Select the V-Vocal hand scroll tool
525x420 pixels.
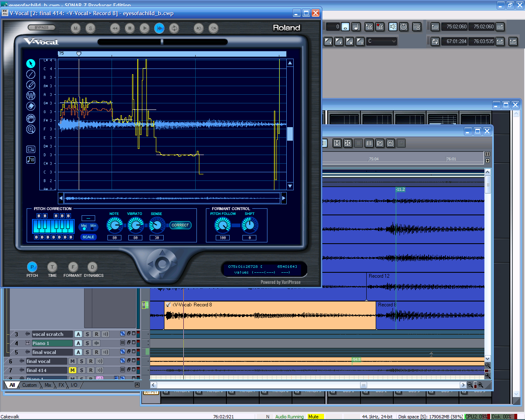click(x=31, y=119)
